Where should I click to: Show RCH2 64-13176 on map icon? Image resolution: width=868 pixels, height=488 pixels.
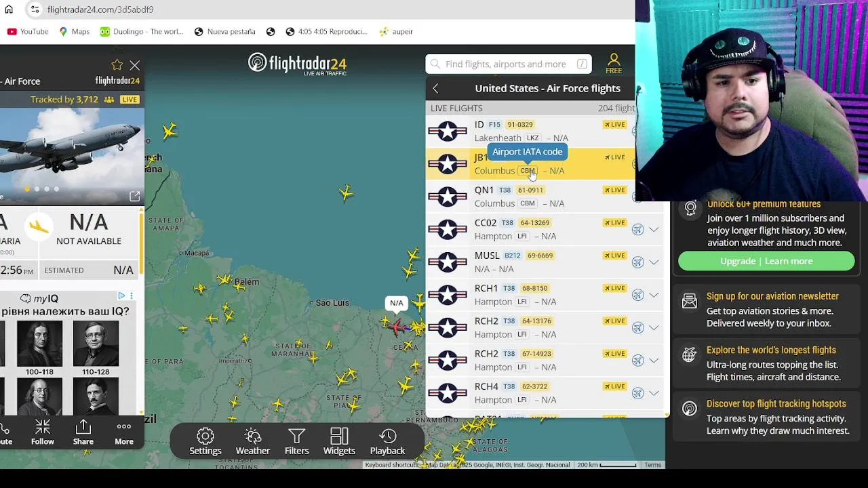[x=637, y=327]
